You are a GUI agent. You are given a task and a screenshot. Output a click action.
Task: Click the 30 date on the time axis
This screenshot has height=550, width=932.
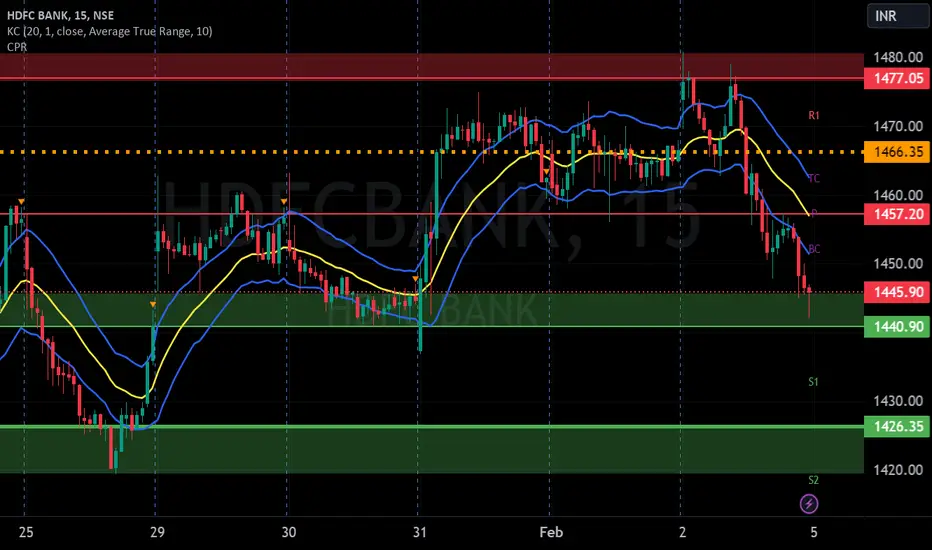[x=288, y=532]
